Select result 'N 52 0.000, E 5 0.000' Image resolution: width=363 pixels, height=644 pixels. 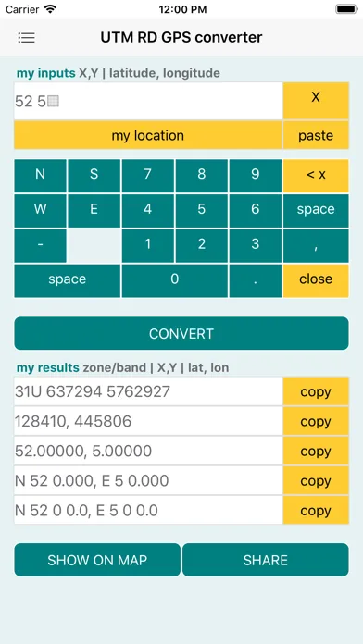(148, 480)
